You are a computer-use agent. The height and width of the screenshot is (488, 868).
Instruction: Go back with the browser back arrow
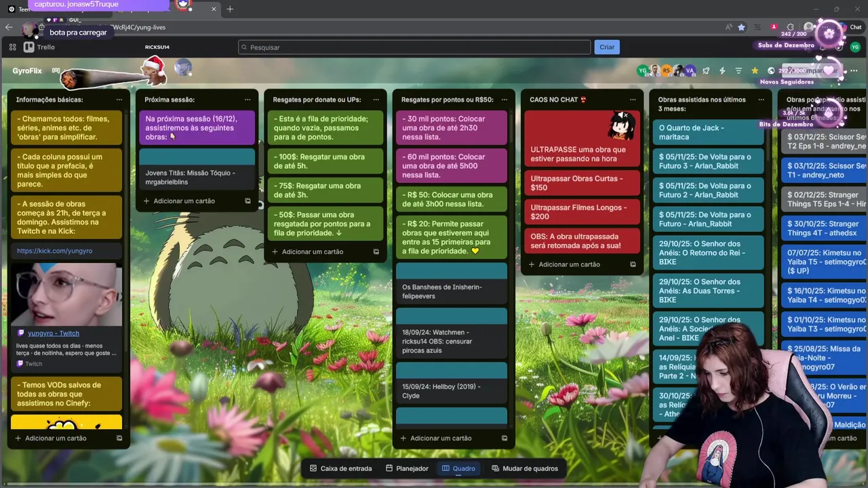9,27
